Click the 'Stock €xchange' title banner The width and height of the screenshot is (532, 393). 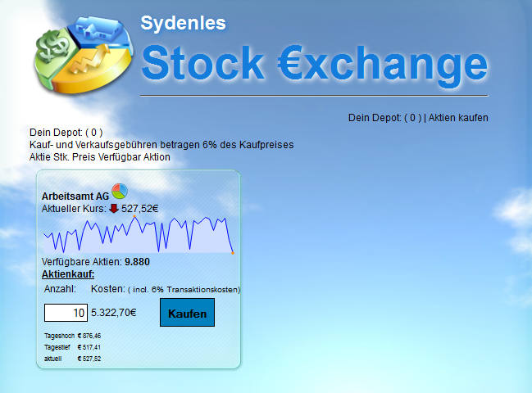[311, 64]
